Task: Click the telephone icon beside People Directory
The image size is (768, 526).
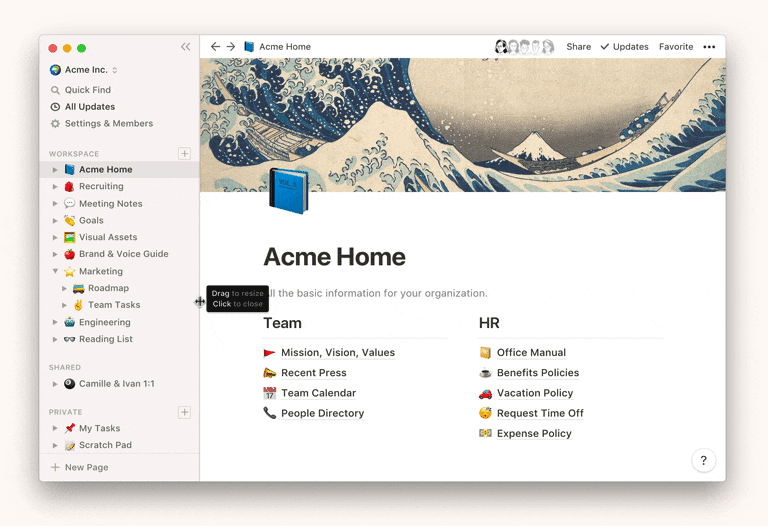Action: (269, 413)
